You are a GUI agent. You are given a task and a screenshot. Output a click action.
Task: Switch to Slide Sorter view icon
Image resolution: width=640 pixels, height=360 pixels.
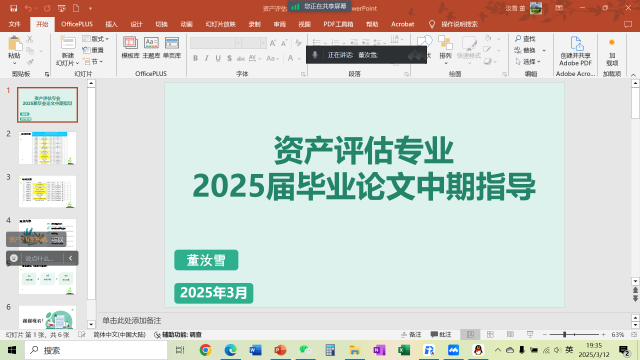[x=490, y=335]
